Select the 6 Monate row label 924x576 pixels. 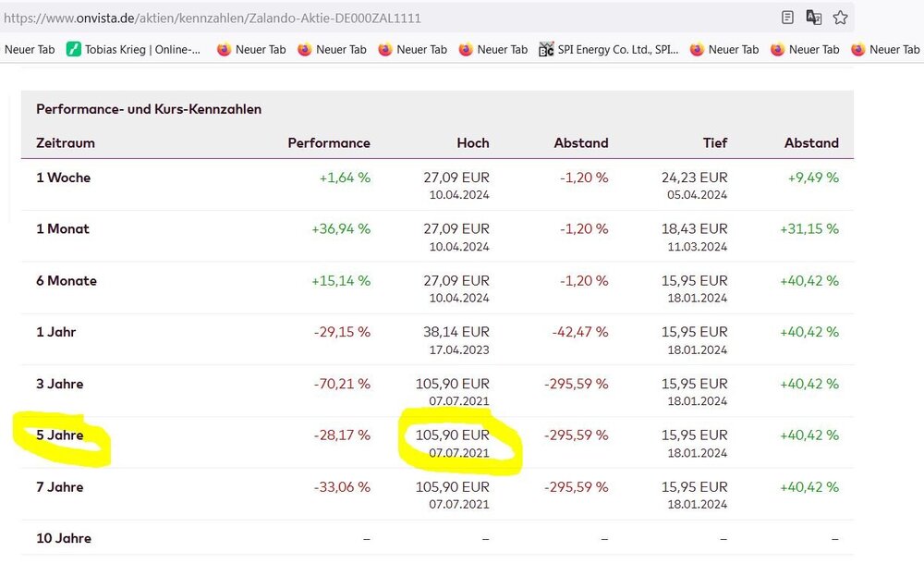67,281
